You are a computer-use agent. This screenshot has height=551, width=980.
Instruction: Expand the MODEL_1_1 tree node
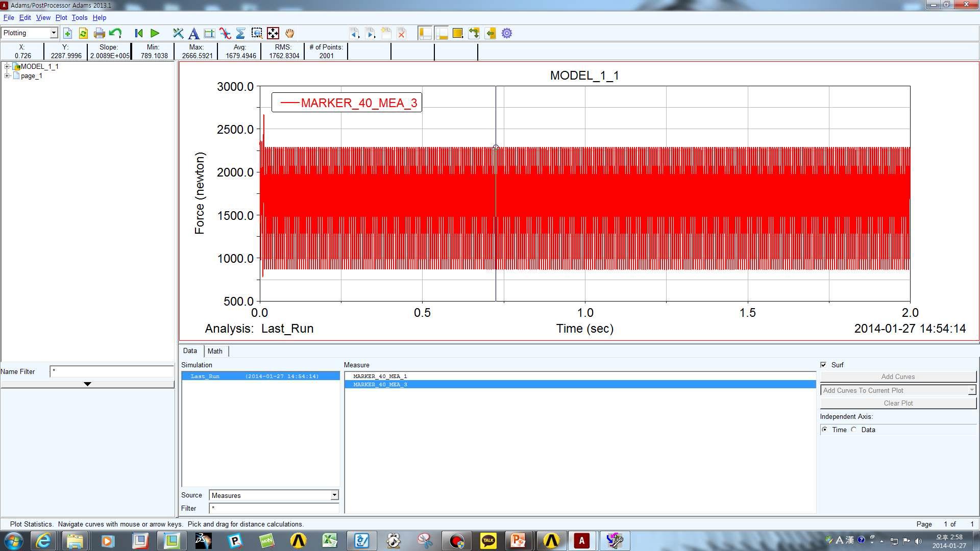tap(7, 66)
